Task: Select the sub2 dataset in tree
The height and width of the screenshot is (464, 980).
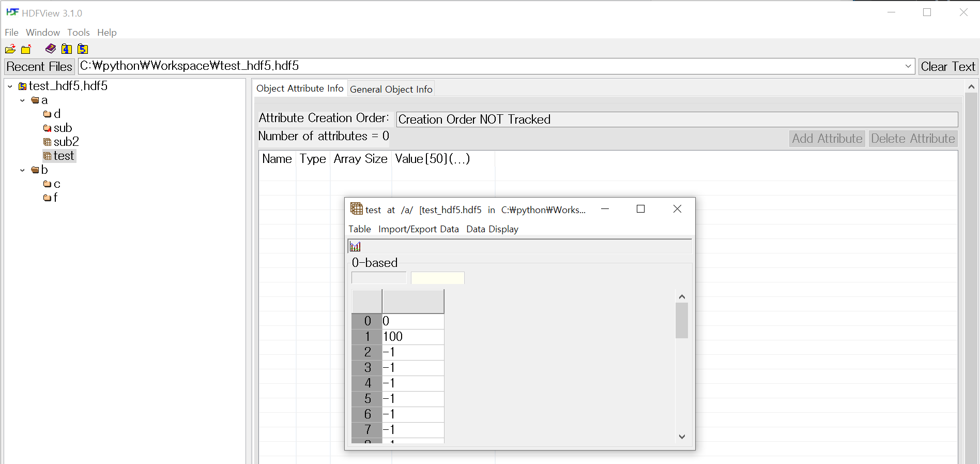Action: click(x=66, y=142)
